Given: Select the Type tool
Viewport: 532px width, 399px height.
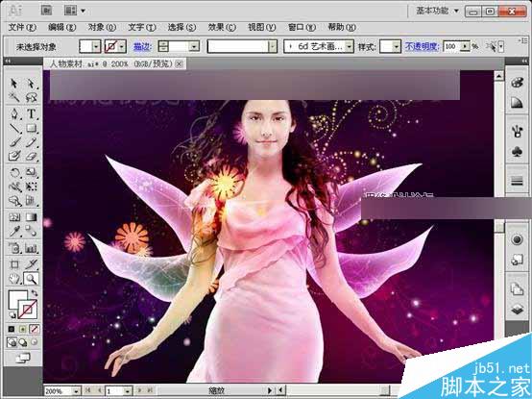Looking at the screenshot, I should coord(32,113).
